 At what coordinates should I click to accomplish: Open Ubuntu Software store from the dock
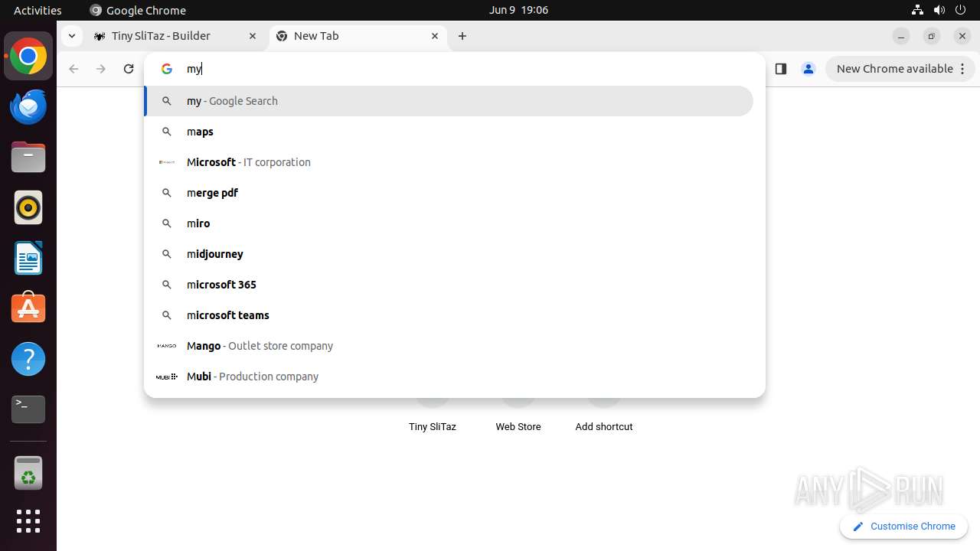coord(28,308)
